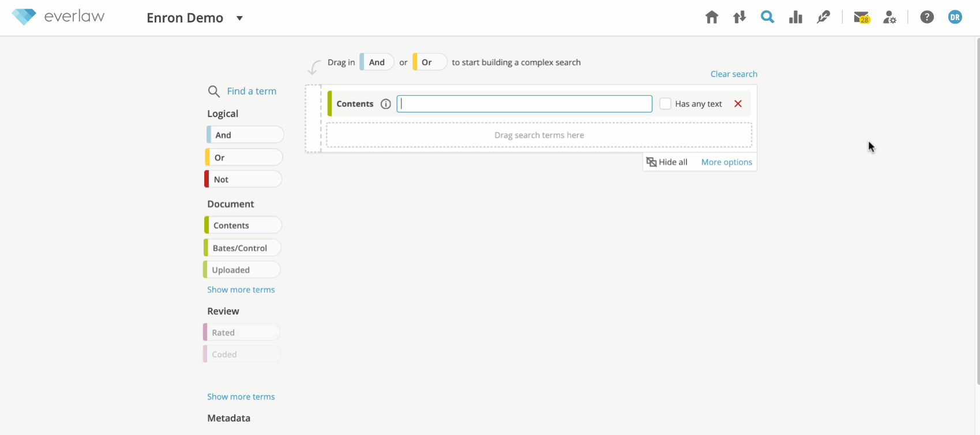
Task: Select the Contents document term in sidebar
Action: pos(243,225)
